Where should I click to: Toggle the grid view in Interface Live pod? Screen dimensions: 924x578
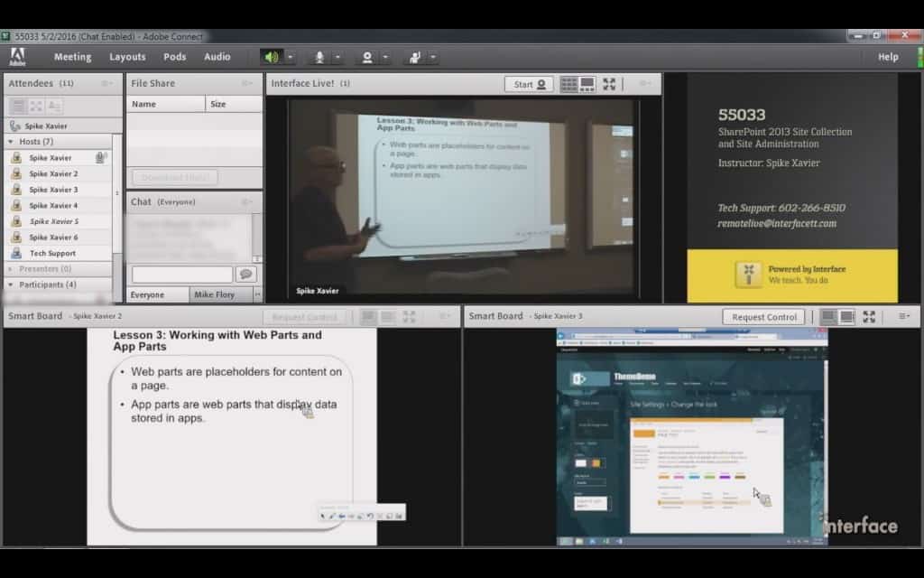tap(568, 84)
